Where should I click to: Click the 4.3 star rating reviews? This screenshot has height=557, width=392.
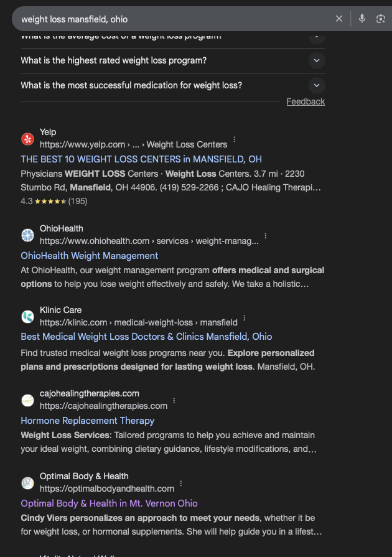53,201
